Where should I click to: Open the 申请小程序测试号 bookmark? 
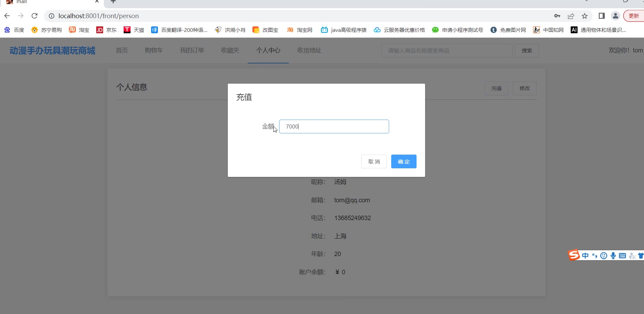click(458, 30)
